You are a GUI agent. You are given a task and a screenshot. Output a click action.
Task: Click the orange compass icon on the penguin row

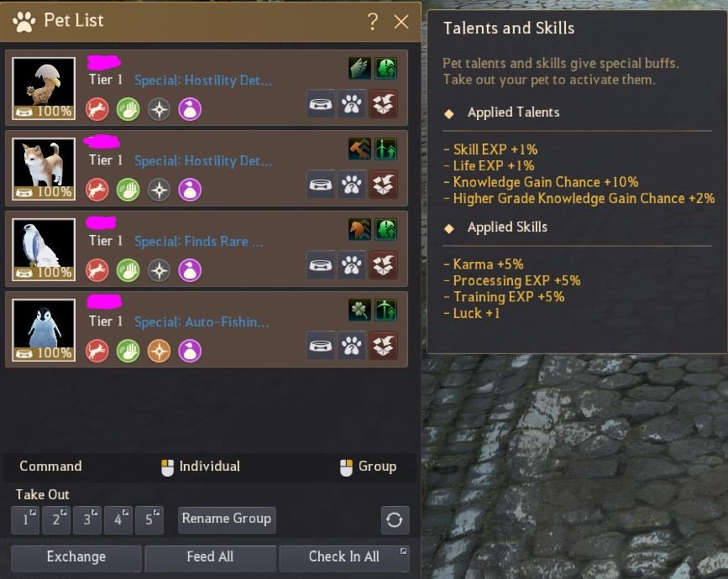tap(160, 351)
